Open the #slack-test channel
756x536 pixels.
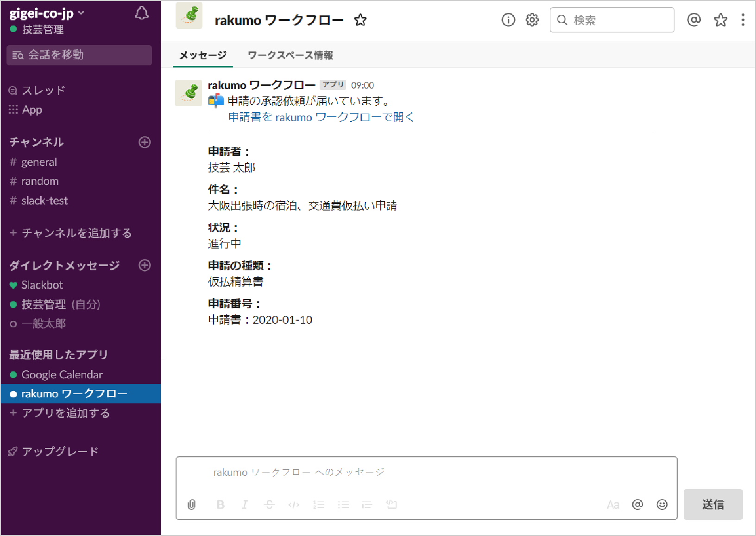click(39, 201)
